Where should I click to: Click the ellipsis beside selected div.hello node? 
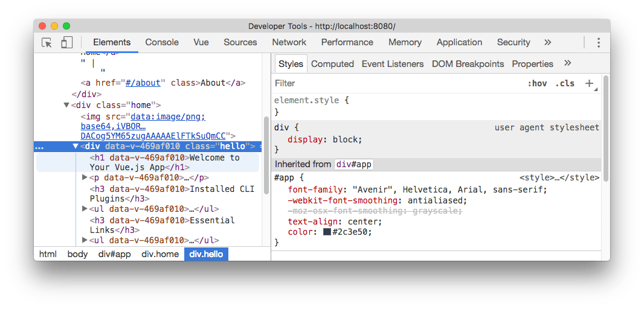[39, 146]
